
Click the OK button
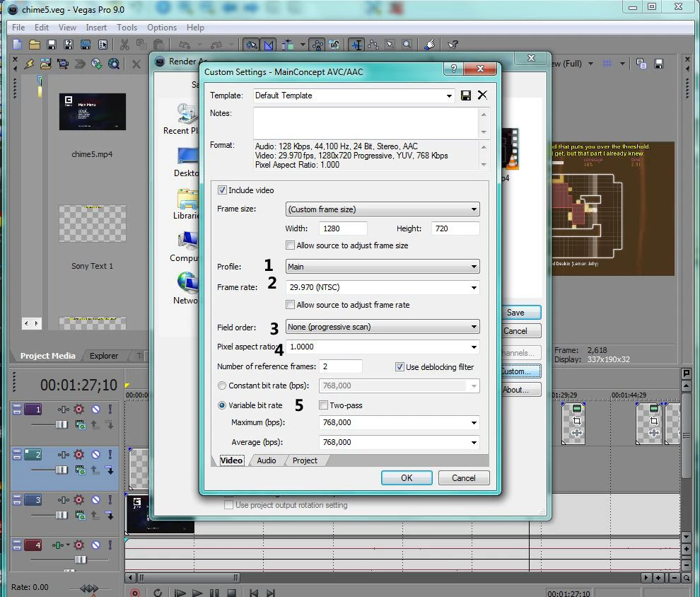[407, 478]
